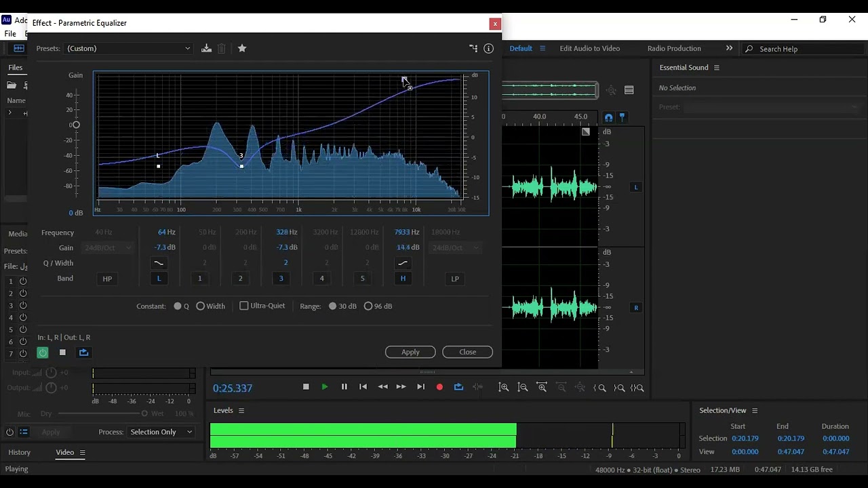Move playhead to next marker
Viewport: 868px width, 488px height.
click(420, 386)
